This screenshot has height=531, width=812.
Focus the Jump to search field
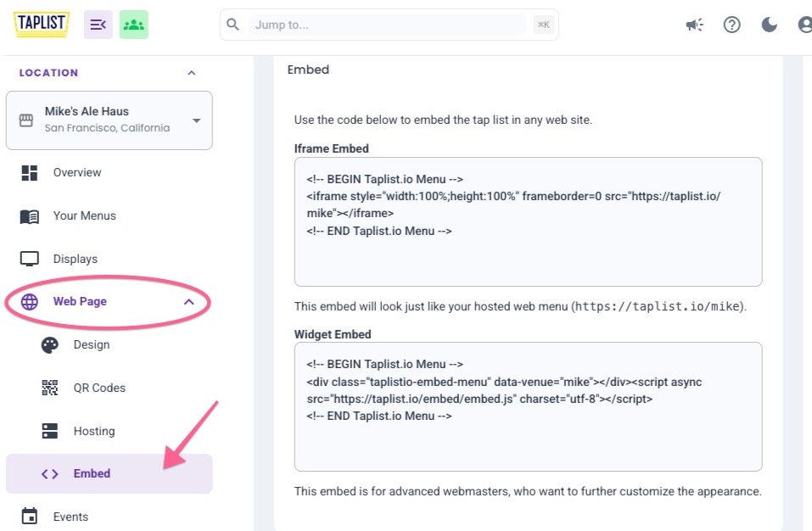click(x=389, y=25)
